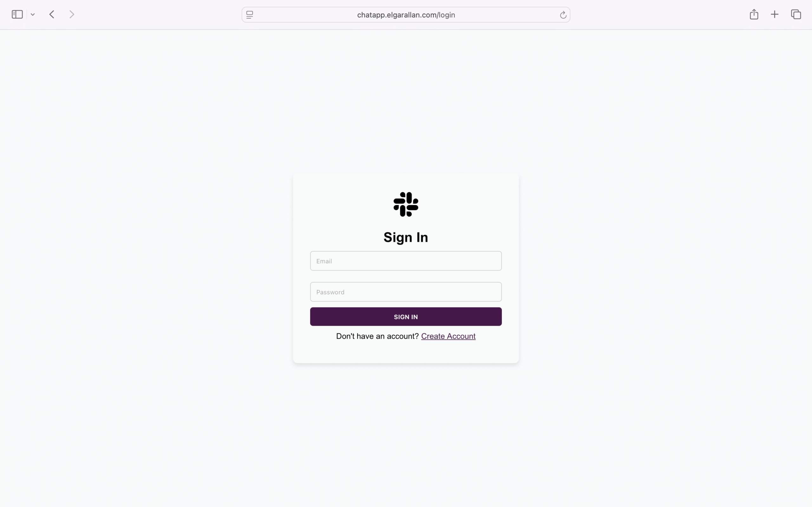Go back to the previous page
812x507 pixels.
point(52,15)
